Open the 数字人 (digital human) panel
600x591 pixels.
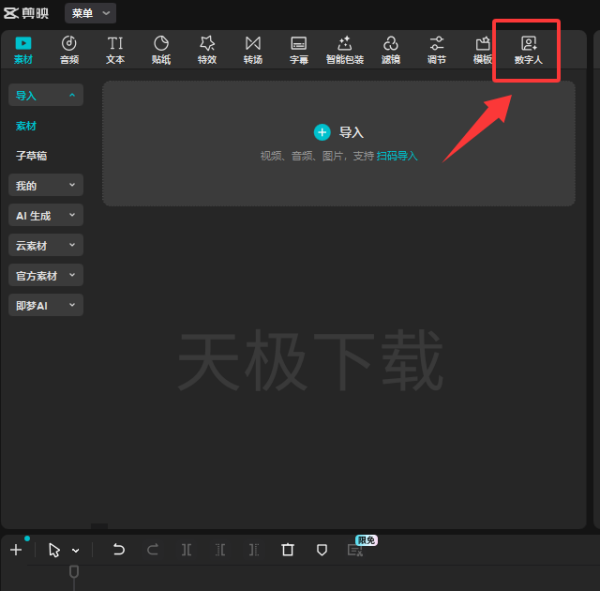[x=528, y=49]
